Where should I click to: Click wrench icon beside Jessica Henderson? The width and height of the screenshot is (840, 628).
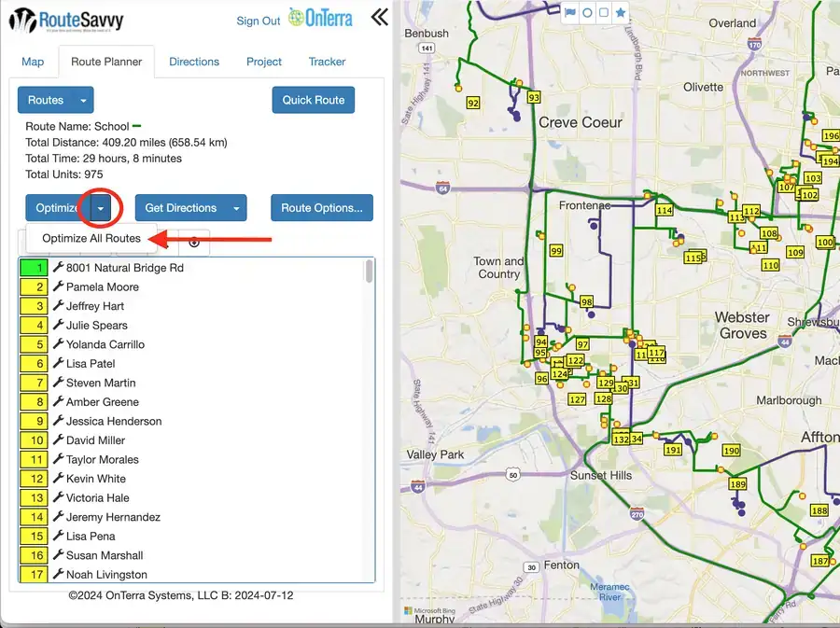coord(58,421)
